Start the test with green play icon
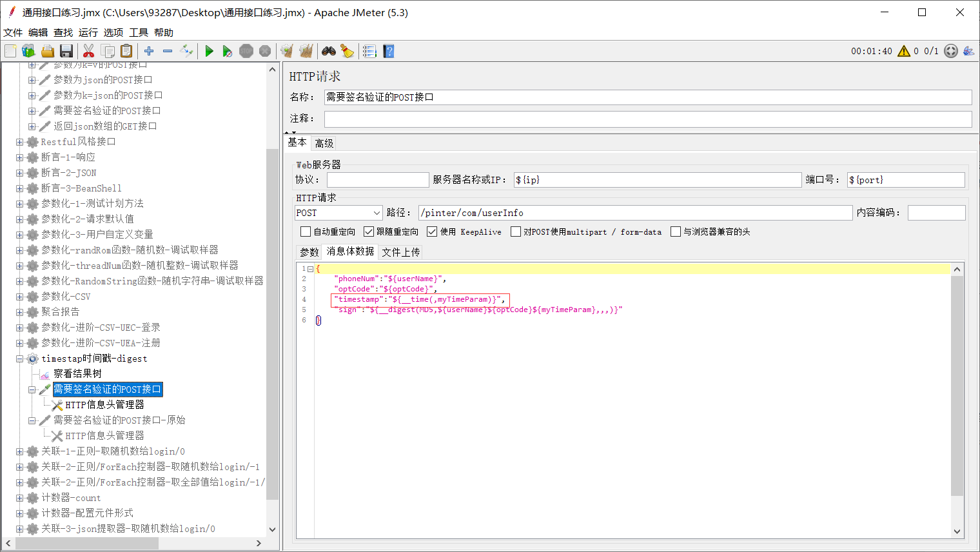 [209, 51]
